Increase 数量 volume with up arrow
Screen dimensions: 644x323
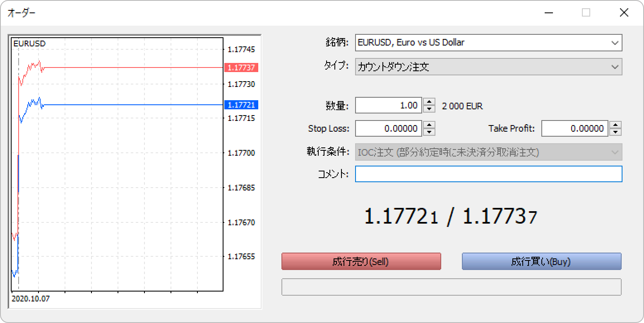[429, 101]
